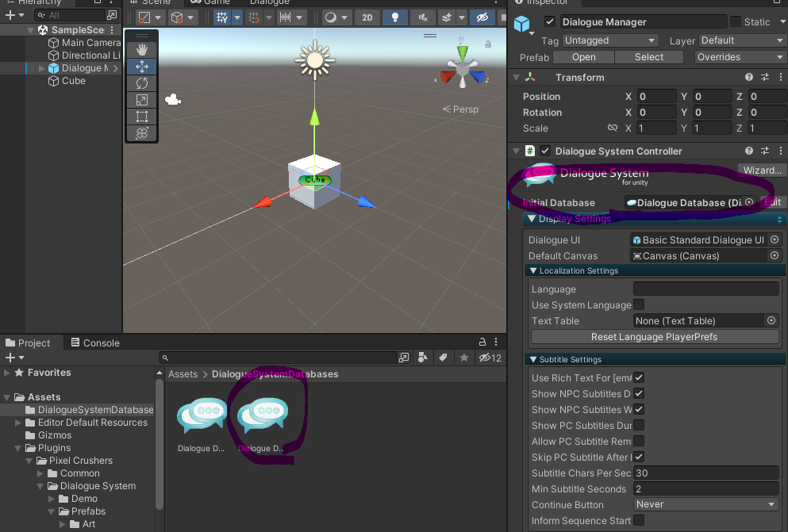Click Reset Language PlayerPrefs button
This screenshot has height=532, width=788.
(655, 337)
